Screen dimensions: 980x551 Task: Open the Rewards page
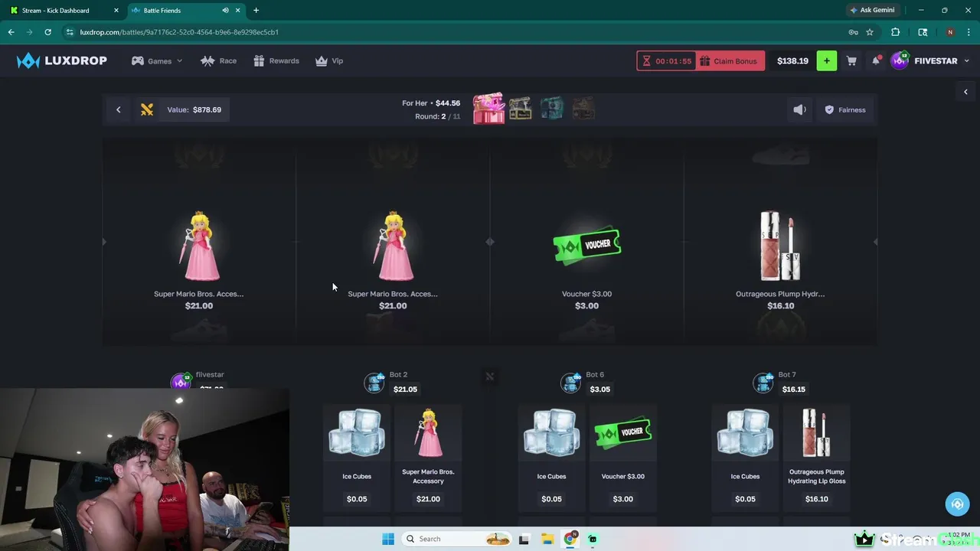(x=276, y=60)
